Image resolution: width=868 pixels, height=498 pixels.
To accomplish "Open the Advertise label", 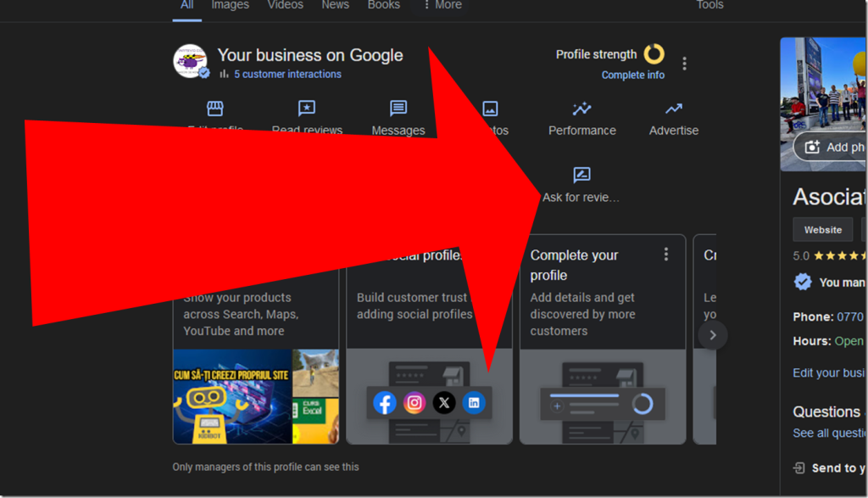I will 674,131.
